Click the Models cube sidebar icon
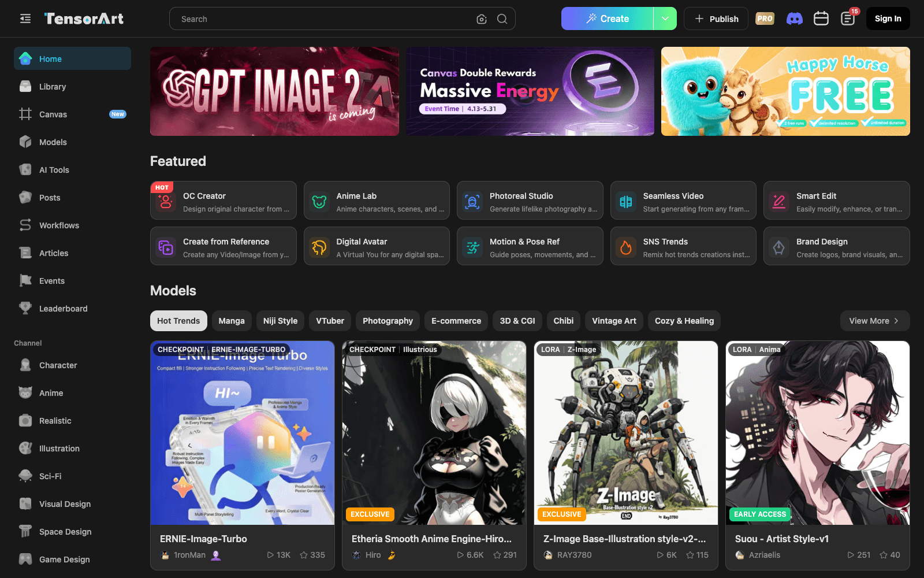 (x=25, y=142)
